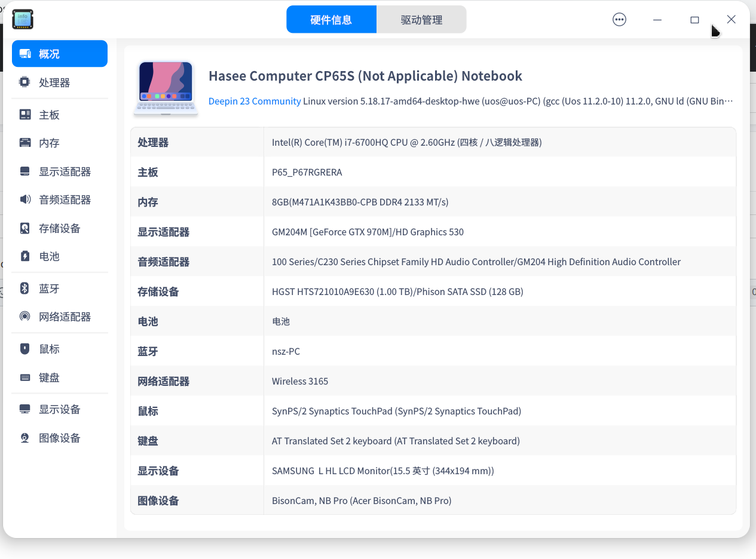756x559 pixels.
Task: Open the 蓝牙 Bluetooth icon in sidebar
Action: (25, 288)
